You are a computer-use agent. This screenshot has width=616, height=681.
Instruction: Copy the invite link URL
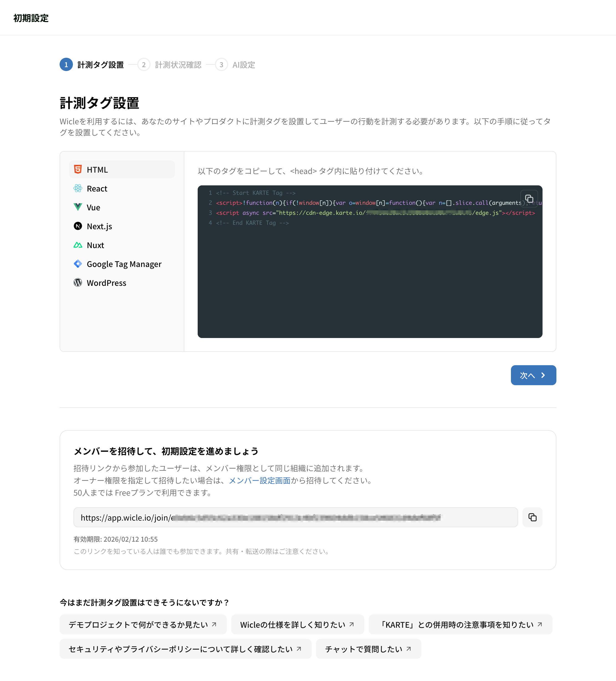pyautogui.click(x=532, y=517)
